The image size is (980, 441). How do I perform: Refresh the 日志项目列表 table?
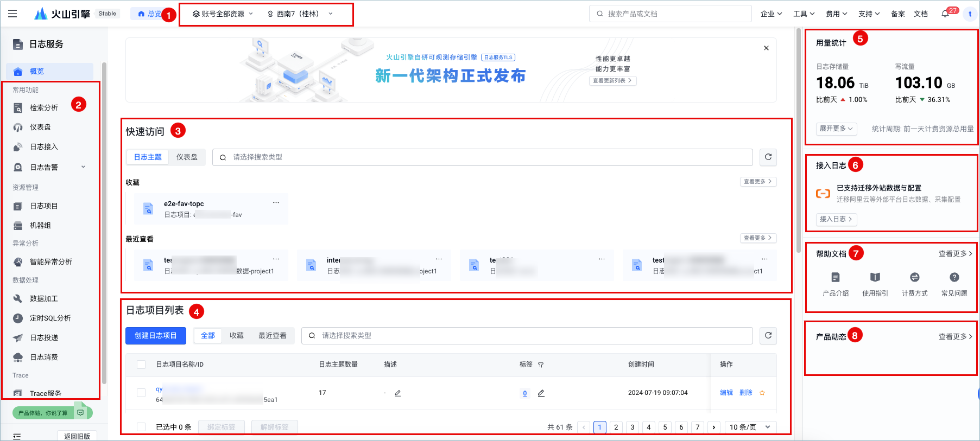768,336
